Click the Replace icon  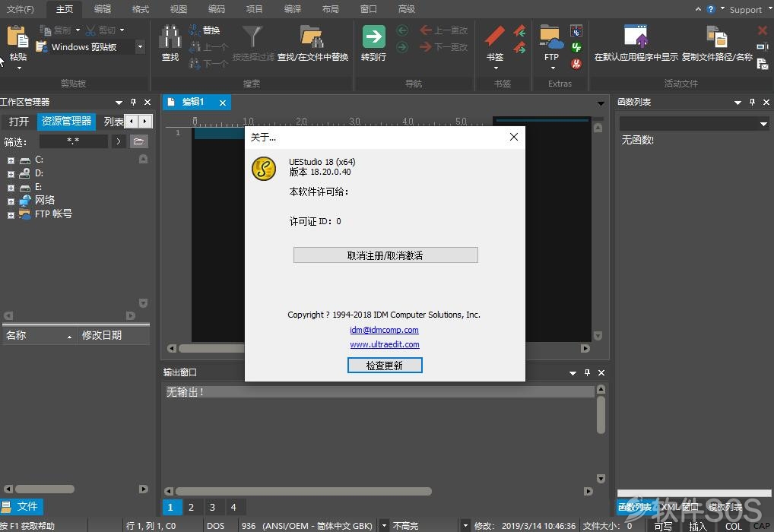[x=195, y=30]
